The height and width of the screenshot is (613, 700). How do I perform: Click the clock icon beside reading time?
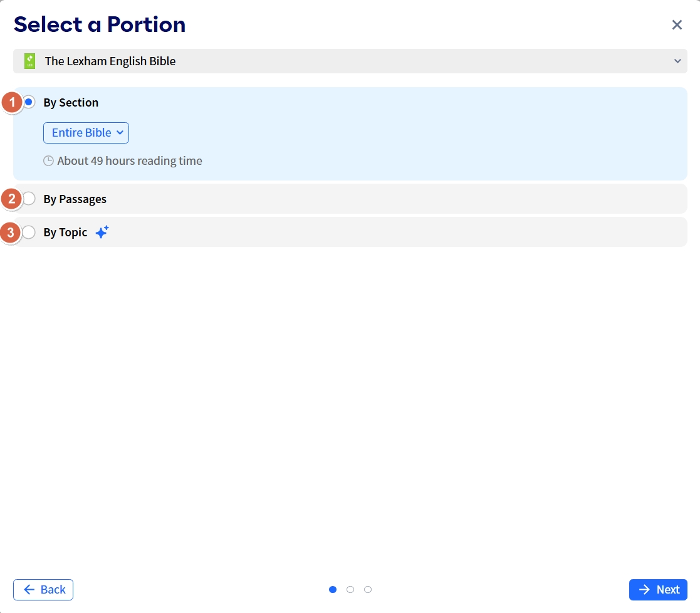click(48, 160)
